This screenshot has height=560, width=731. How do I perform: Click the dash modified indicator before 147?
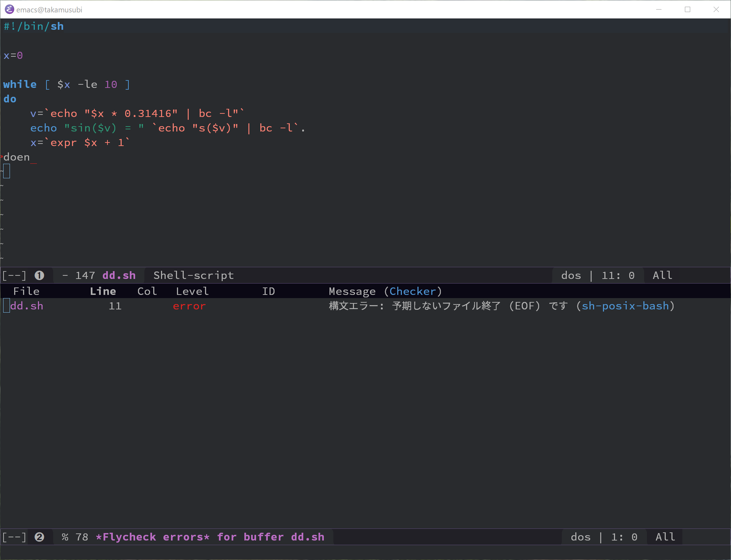tap(65, 275)
